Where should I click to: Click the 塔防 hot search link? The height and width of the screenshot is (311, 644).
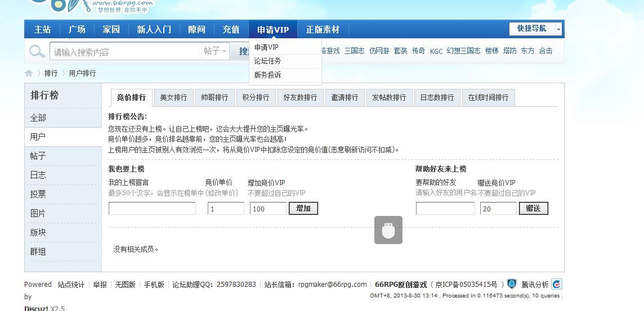point(509,51)
